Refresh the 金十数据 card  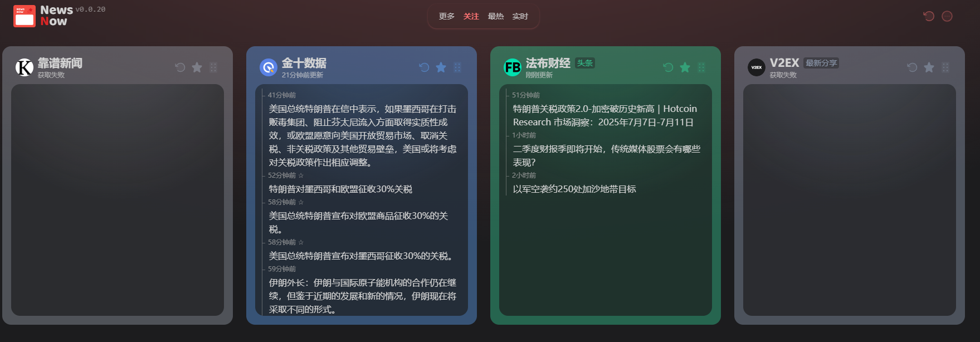424,67
